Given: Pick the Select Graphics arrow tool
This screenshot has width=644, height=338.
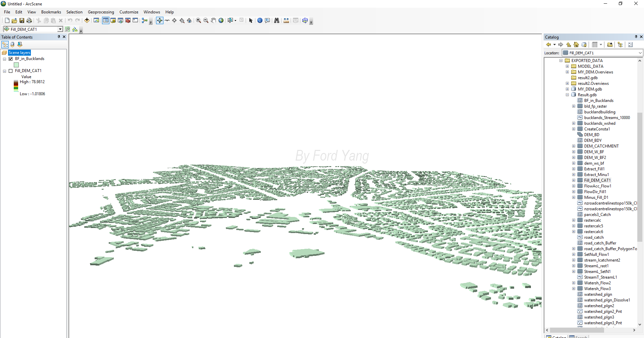Looking at the screenshot, I should pos(251,20).
